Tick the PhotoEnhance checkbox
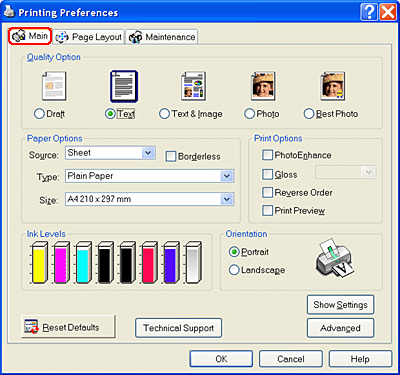 (x=267, y=155)
